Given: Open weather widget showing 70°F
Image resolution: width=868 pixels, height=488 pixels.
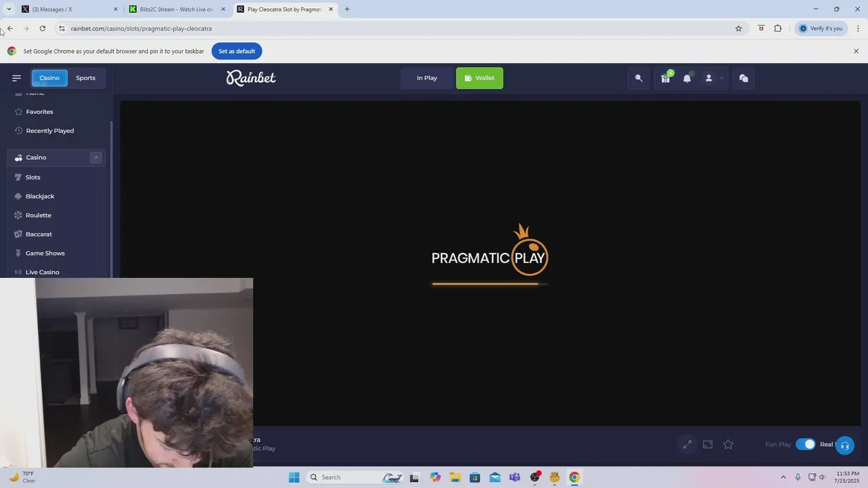Looking at the screenshot, I should [x=22, y=477].
